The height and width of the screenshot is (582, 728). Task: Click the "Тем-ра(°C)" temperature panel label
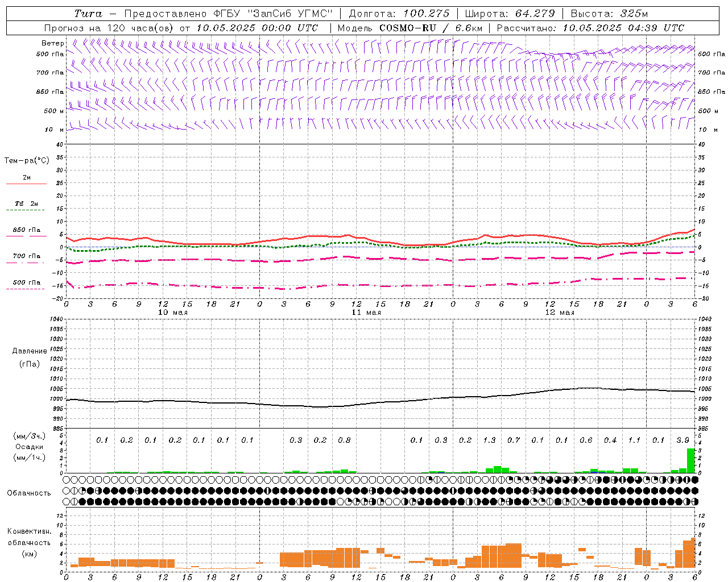(27, 161)
